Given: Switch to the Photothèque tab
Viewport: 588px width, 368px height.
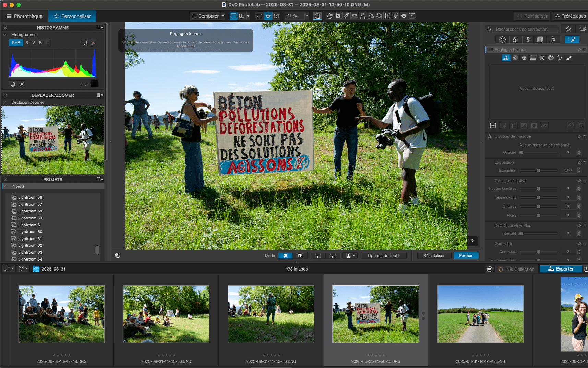Looking at the screenshot, I should click(x=24, y=16).
